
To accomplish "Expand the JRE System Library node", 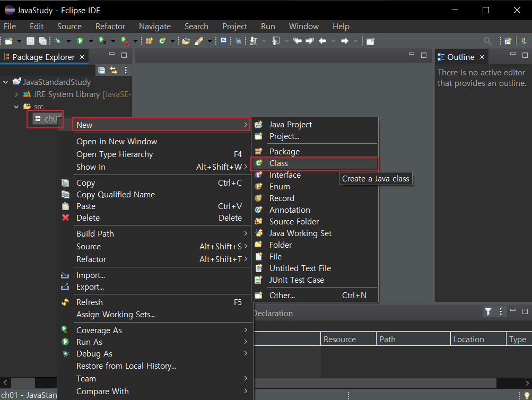I will tap(16, 94).
